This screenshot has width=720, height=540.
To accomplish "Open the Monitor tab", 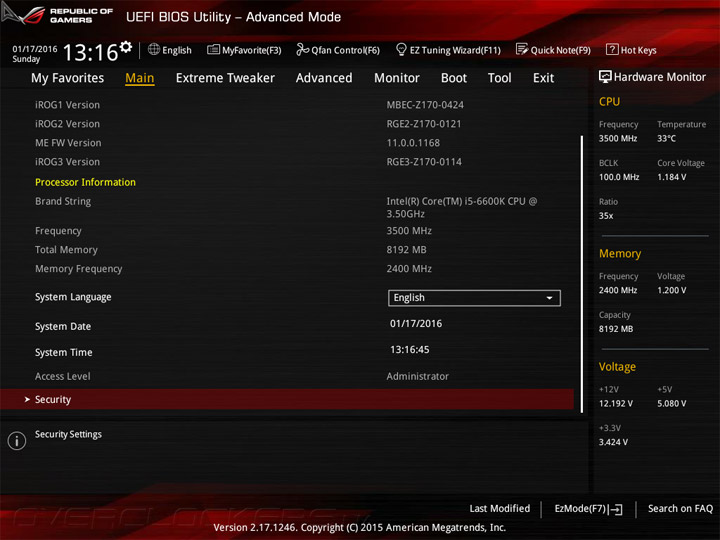I will click(397, 78).
